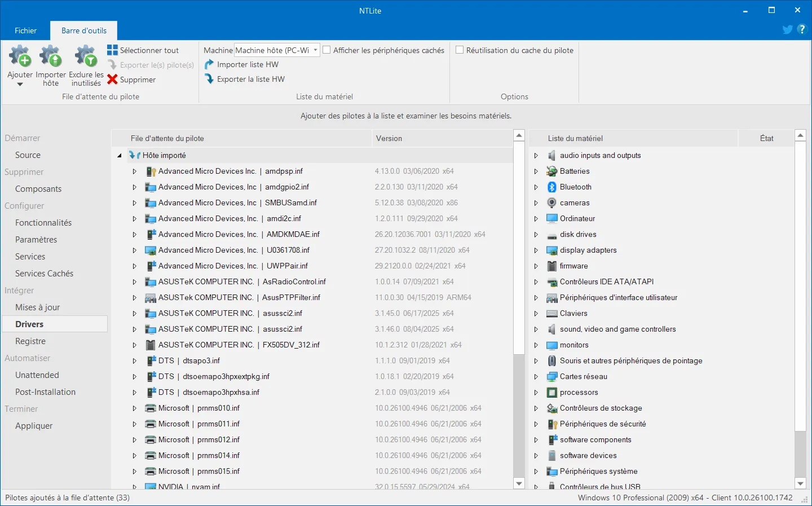
Task: Expand the AsRadioControl.inf driver row
Action: pyautogui.click(x=134, y=281)
